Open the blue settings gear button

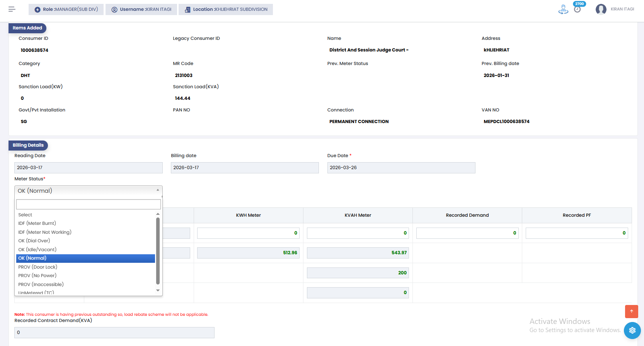[x=632, y=330]
